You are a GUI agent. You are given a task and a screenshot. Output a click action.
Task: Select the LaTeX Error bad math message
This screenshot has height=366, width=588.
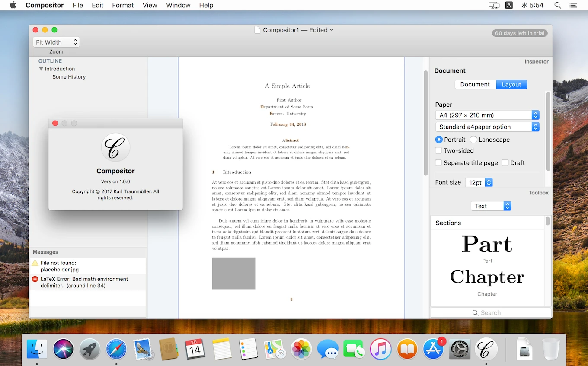click(x=88, y=282)
